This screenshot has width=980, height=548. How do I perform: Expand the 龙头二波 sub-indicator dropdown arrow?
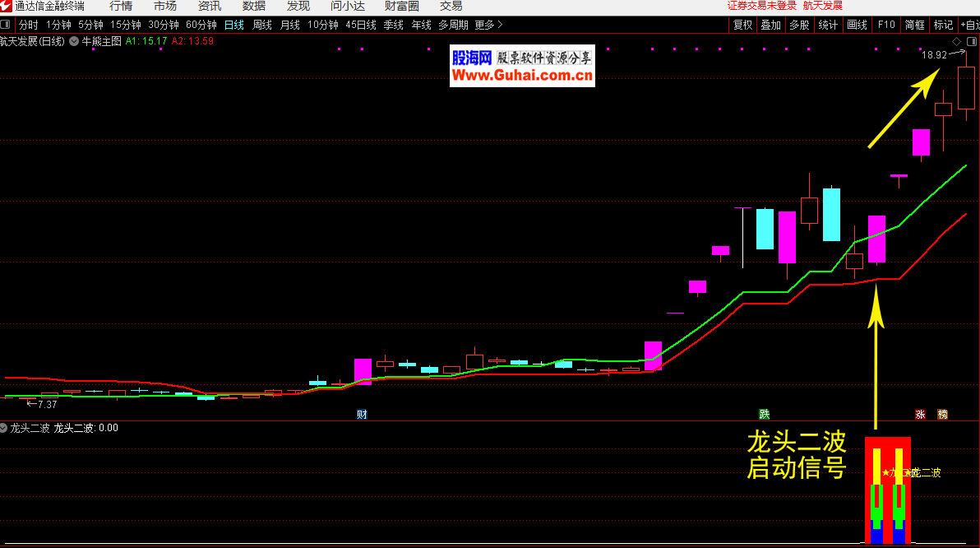pyautogui.click(x=4, y=428)
